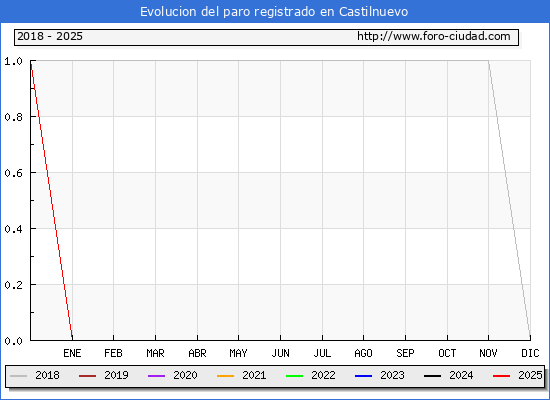The width and height of the screenshot is (550, 400).
Task: Click the ENE month axis label
Action: (72, 353)
